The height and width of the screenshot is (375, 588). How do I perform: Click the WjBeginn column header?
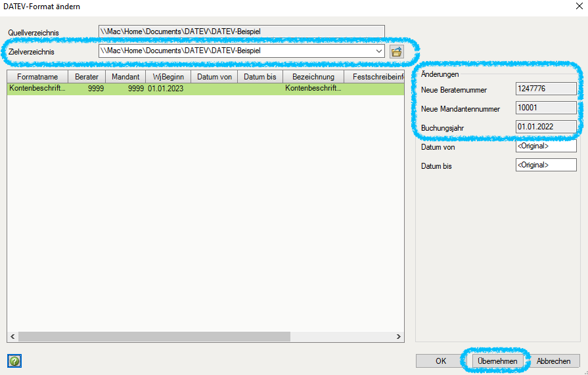(168, 76)
